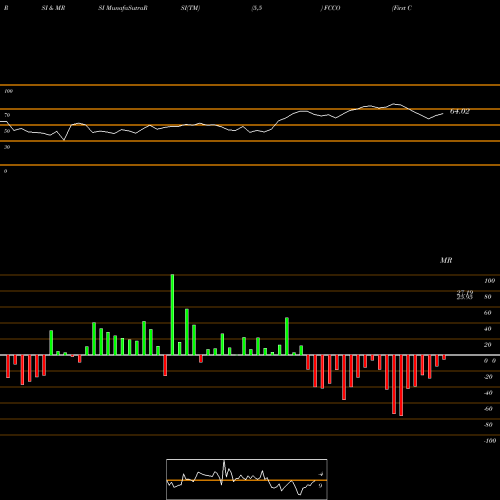Click the RSI axis label 50
Image resolution: width=500 pixels, height=500 pixels.
[x=7, y=131]
